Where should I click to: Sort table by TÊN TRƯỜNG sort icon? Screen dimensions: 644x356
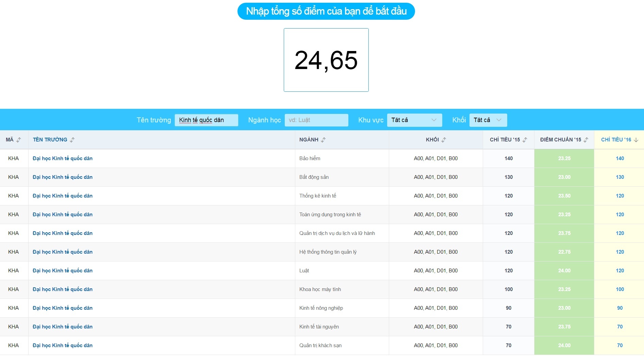pos(72,140)
